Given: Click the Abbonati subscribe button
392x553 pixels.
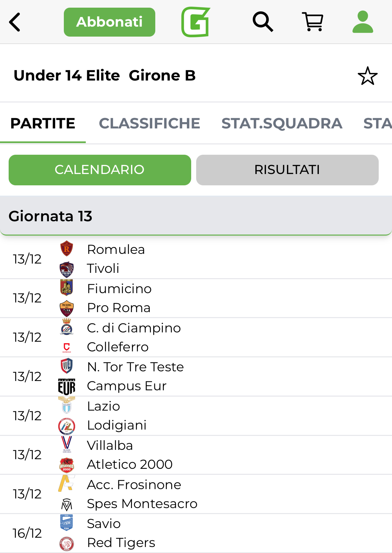Looking at the screenshot, I should (109, 22).
